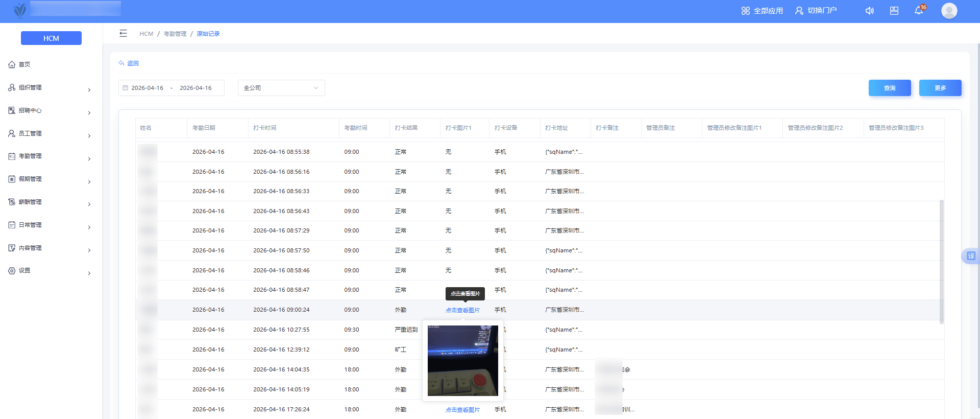This screenshot has height=419, width=980.
Task: Click the 查询 query button
Action: pos(889,88)
